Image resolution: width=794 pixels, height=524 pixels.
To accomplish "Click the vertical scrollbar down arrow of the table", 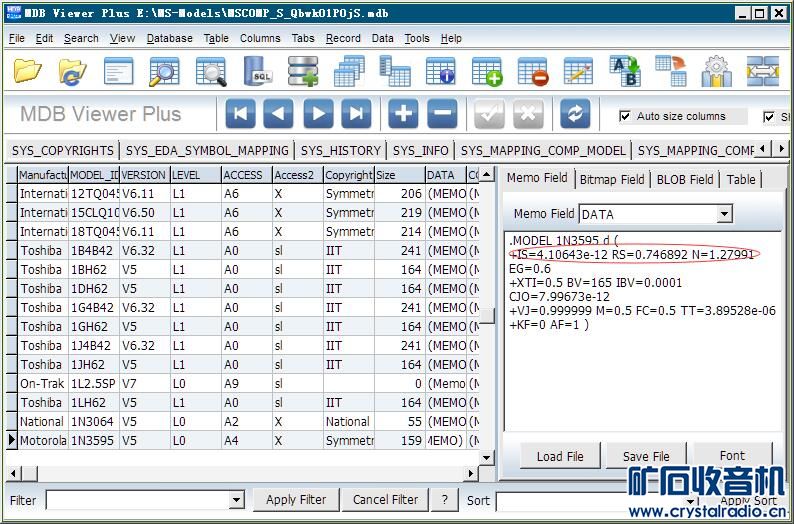I will (486, 458).
